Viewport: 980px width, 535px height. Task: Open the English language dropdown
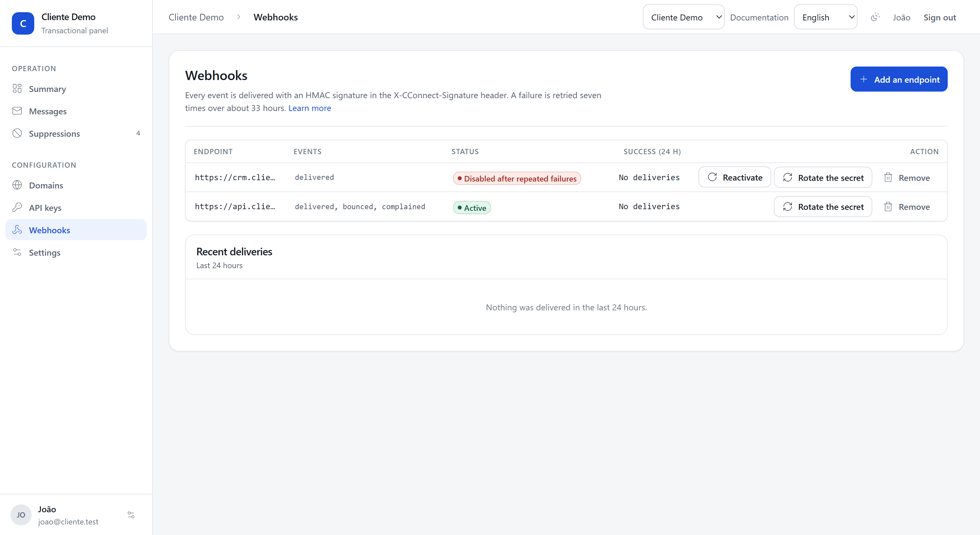[x=826, y=17]
